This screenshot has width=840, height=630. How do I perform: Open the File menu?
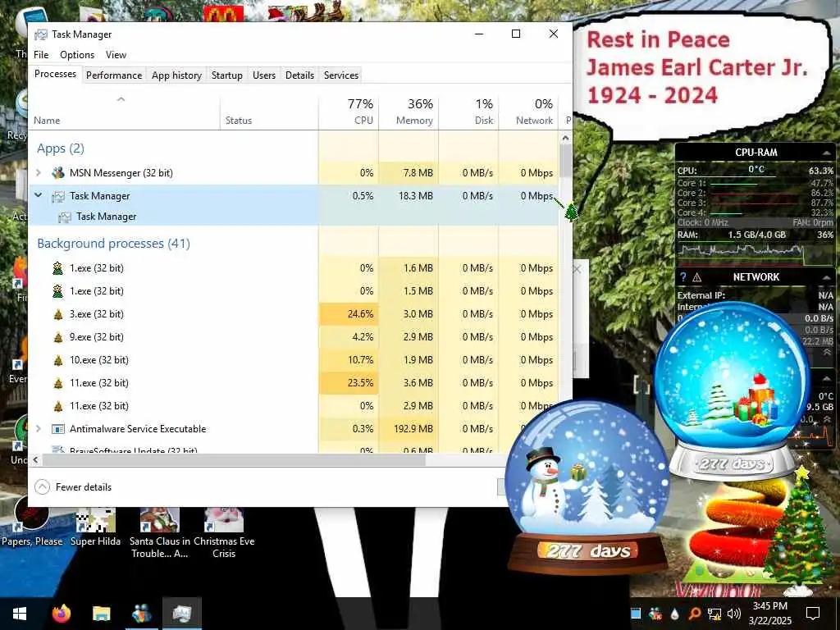click(41, 55)
